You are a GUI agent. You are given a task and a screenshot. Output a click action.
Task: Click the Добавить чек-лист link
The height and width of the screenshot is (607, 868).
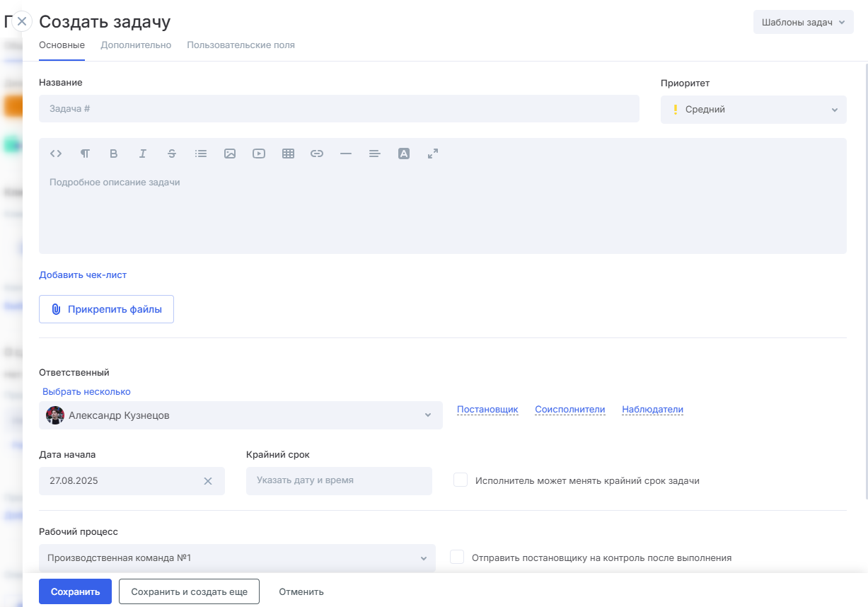coord(83,275)
